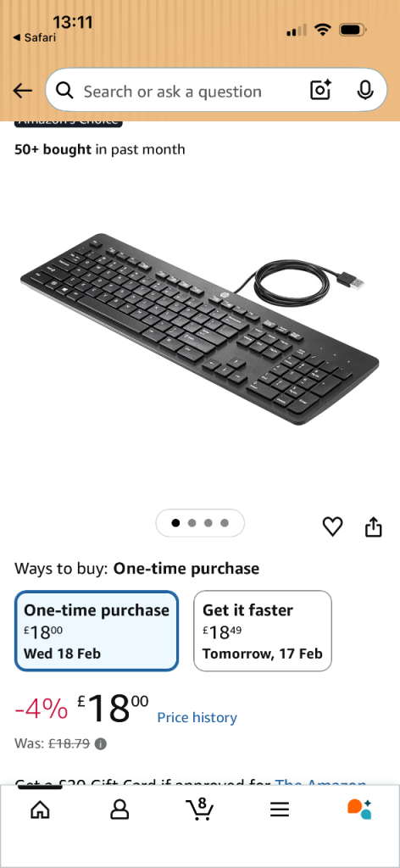The image size is (400, 868).
Task: Jump to second image dot indicator
Action: coord(192,522)
